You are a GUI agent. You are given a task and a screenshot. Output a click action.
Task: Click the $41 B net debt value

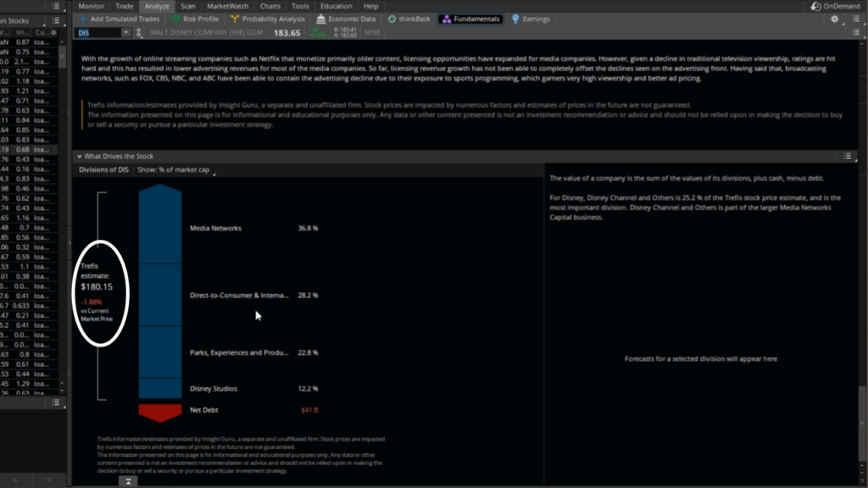click(309, 410)
